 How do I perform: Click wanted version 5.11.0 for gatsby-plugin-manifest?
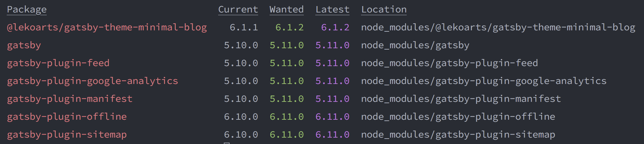tap(287, 99)
